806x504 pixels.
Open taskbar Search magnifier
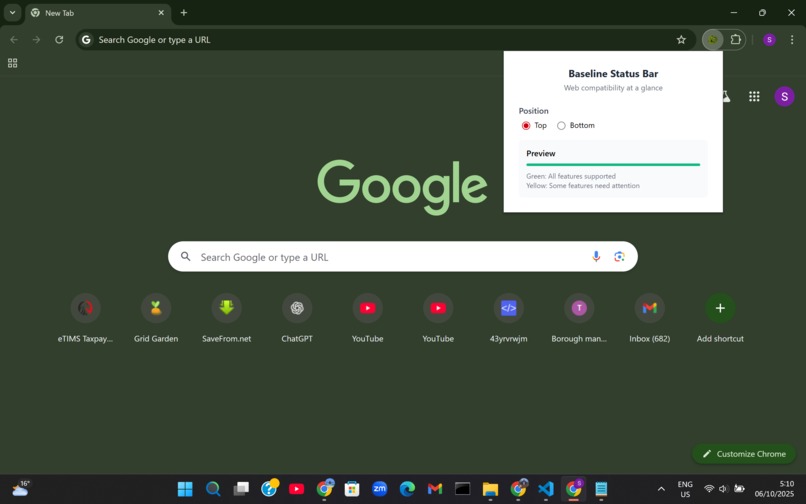pos(213,489)
